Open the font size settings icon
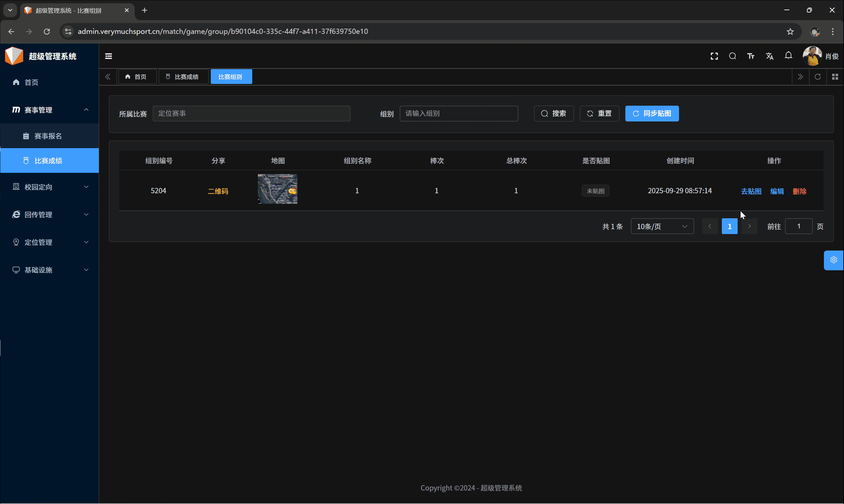The image size is (844, 504). (750, 56)
